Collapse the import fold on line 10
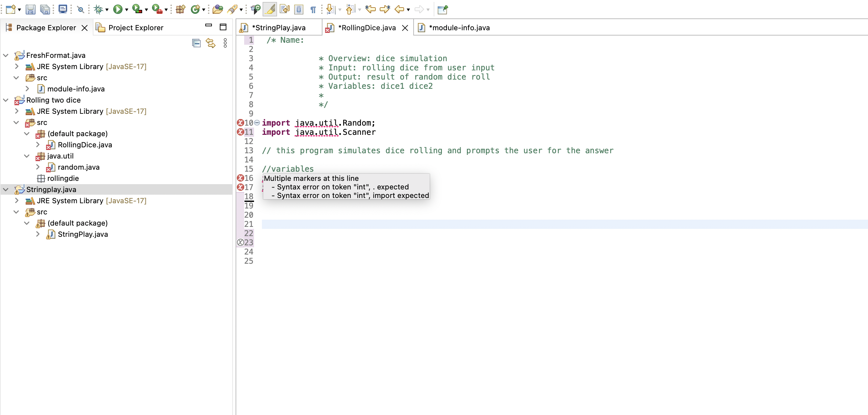The image size is (868, 415). tap(257, 123)
